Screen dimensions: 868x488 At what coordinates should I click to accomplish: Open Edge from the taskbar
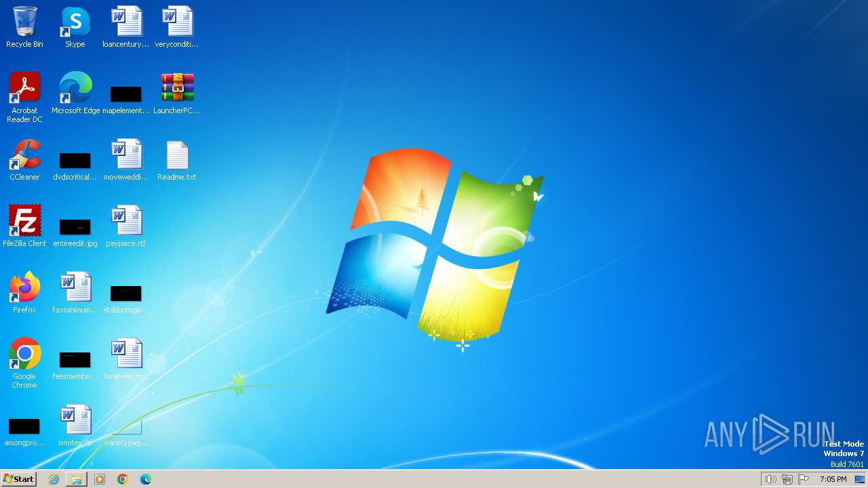[x=146, y=479]
